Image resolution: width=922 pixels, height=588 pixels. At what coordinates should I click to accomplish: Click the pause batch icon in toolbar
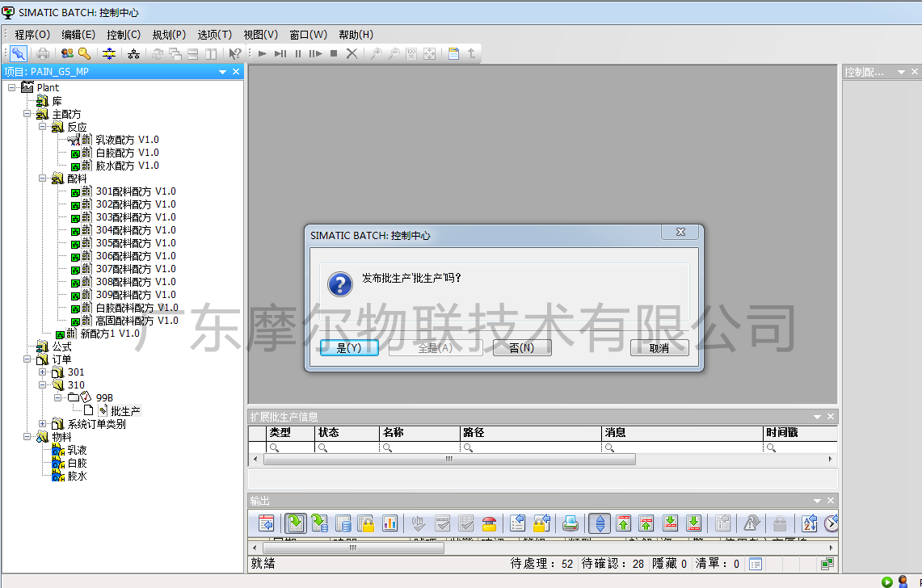298,53
